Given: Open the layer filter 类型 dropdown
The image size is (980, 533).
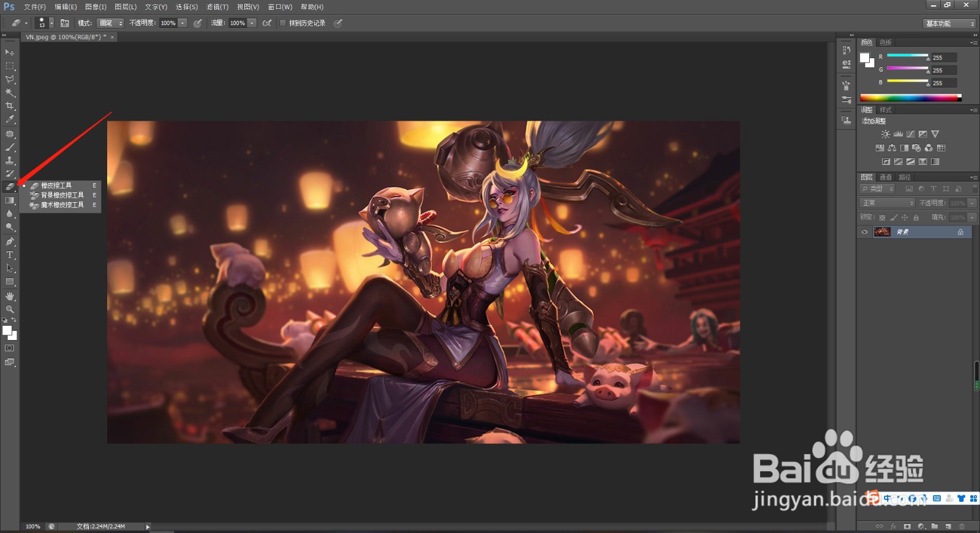Looking at the screenshot, I should [x=878, y=189].
